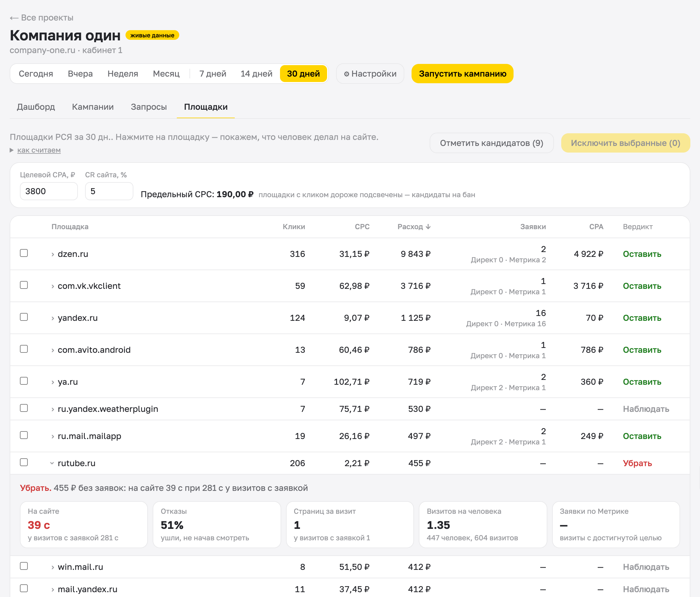Viewport: 700px width, 597px height.
Task: Collapse the rutube.ru row chevron
Action: pos(52,463)
